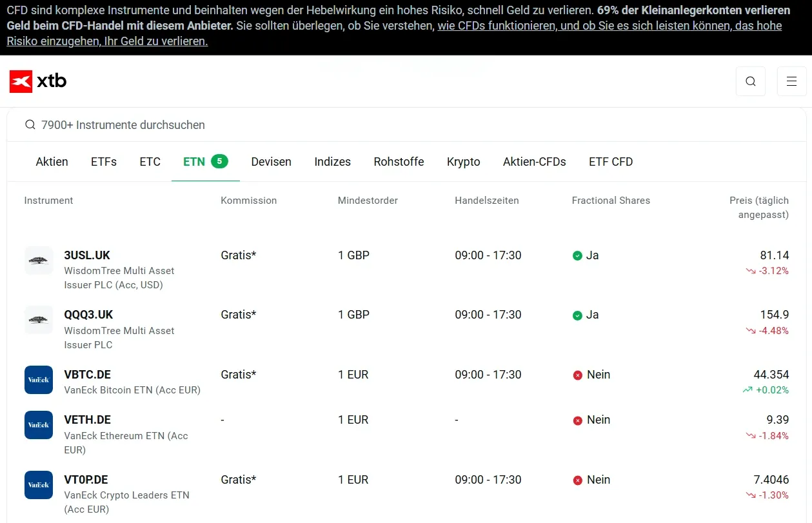Click 'VanEck Bitcoin ETN (Acc EUR)' description
Viewport: 812px width, 523px height.
[132, 390]
